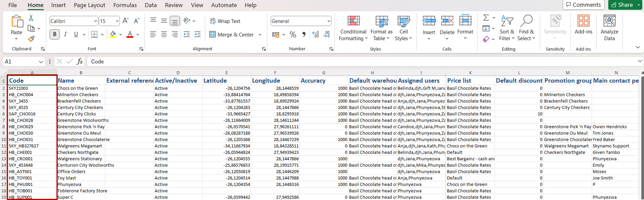Click the Share button
Image resolution: width=644 pixels, height=200 pixels.
click(x=622, y=5)
